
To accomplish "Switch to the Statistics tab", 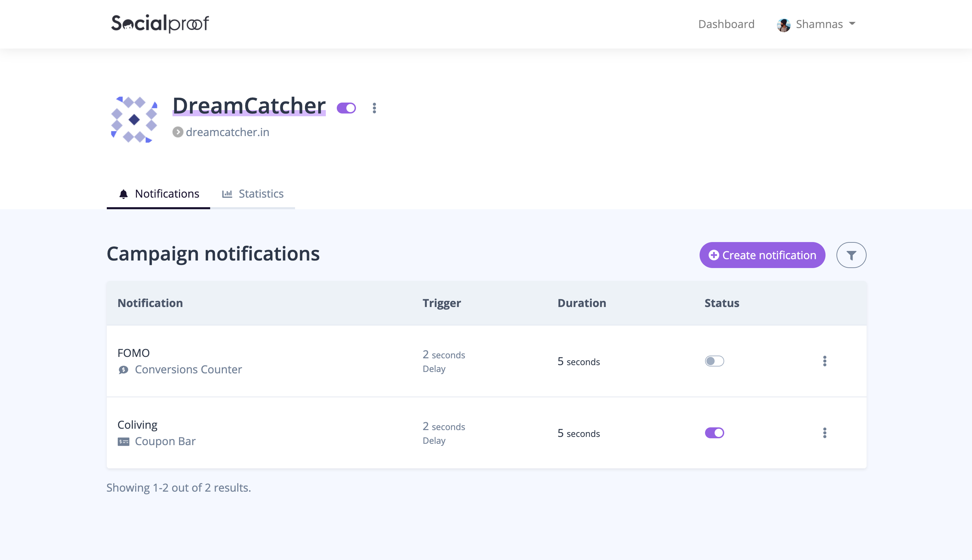I will coord(260,194).
